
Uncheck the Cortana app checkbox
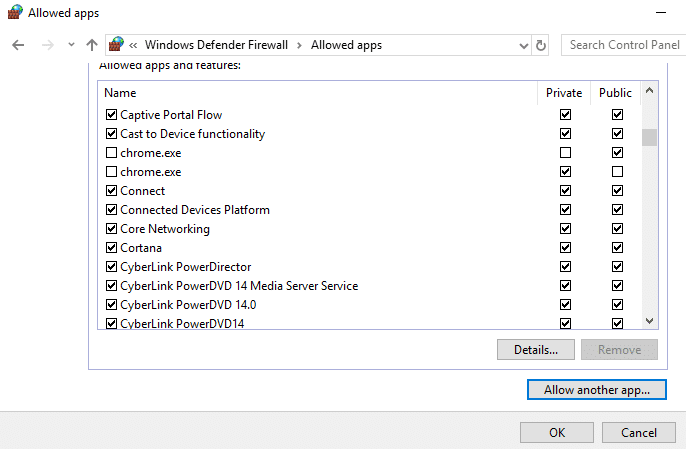pos(111,248)
